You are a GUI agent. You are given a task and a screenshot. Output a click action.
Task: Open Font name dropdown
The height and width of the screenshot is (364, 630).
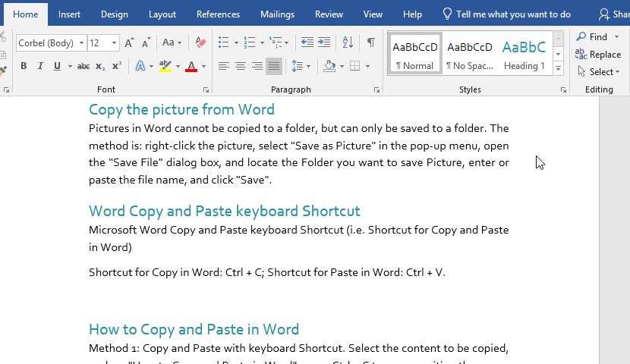pyautogui.click(x=81, y=43)
